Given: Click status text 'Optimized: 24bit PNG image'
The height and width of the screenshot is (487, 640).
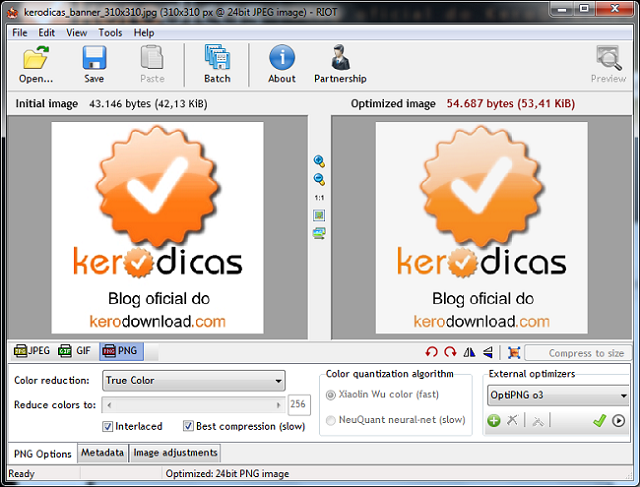Looking at the screenshot, I should point(227,474).
